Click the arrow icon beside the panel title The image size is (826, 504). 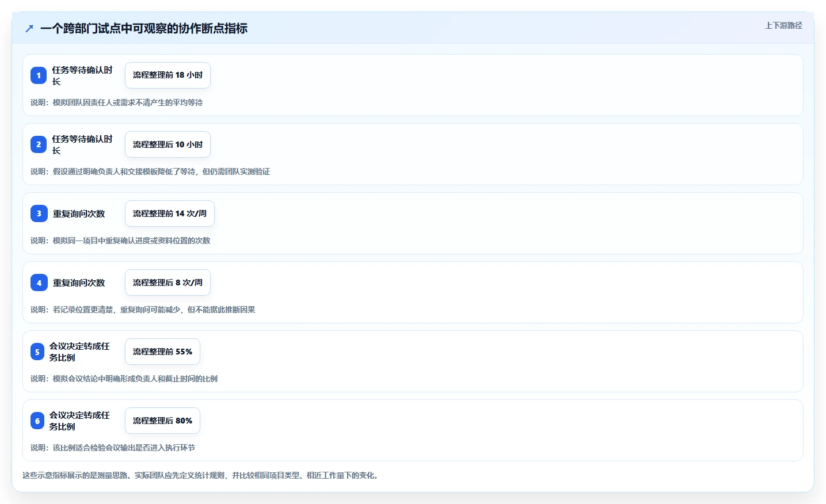tap(29, 28)
